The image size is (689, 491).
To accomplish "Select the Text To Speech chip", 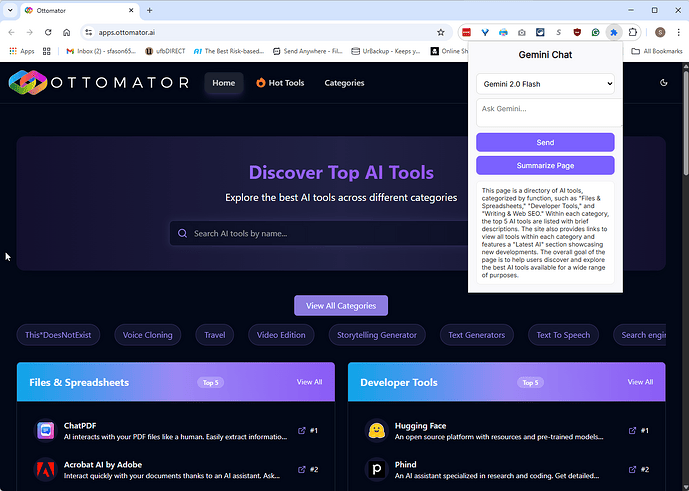I will pyautogui.click(x=563, y=335).
